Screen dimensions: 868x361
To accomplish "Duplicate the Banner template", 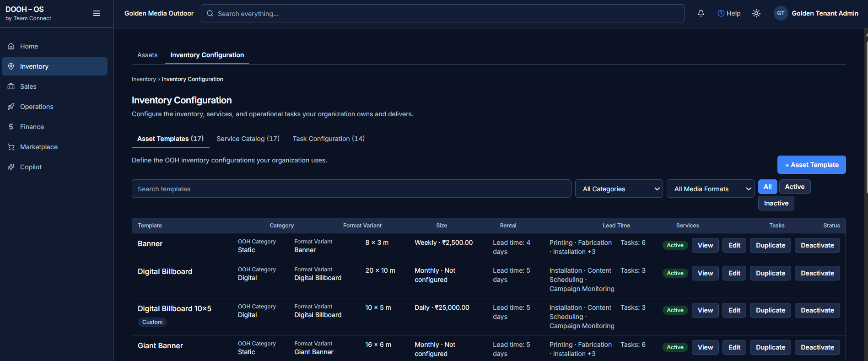I will pyautogui.click(x=771, y=245).
